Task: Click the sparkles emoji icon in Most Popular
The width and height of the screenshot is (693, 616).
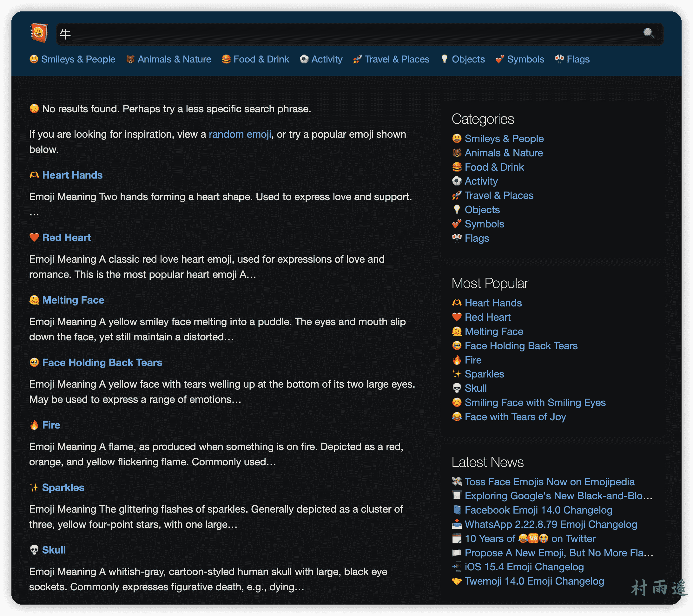Action: (457, 374)
